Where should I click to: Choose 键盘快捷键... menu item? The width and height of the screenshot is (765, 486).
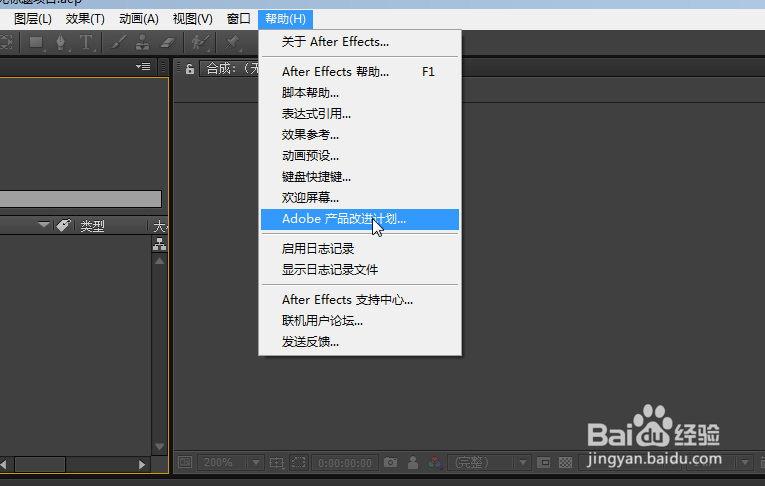(360, 177)
